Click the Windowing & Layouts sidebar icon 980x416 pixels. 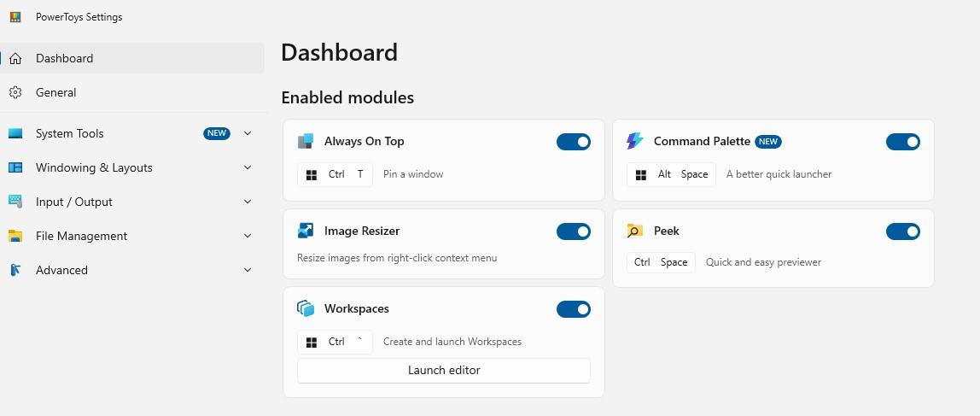pyautogui.click(x=15, y=167)
